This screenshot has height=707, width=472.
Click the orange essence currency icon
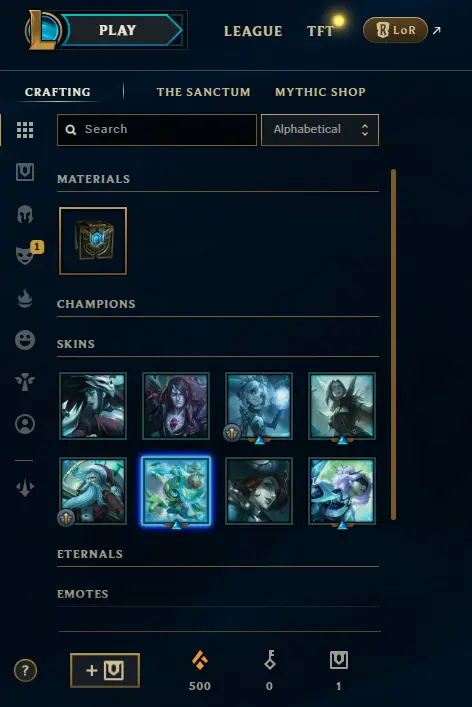[x=200, y=660]
